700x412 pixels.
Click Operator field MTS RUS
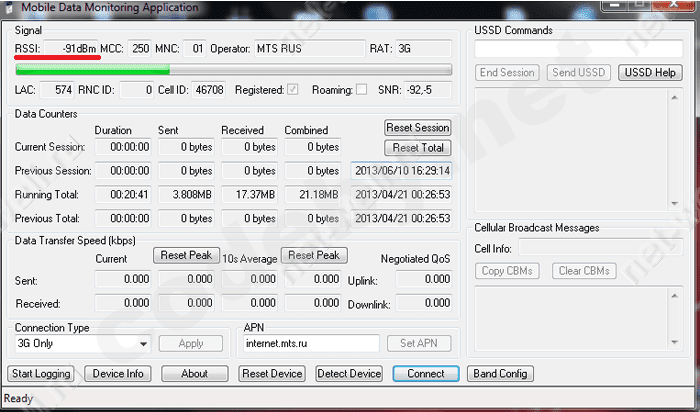click(x=310, y=49)
